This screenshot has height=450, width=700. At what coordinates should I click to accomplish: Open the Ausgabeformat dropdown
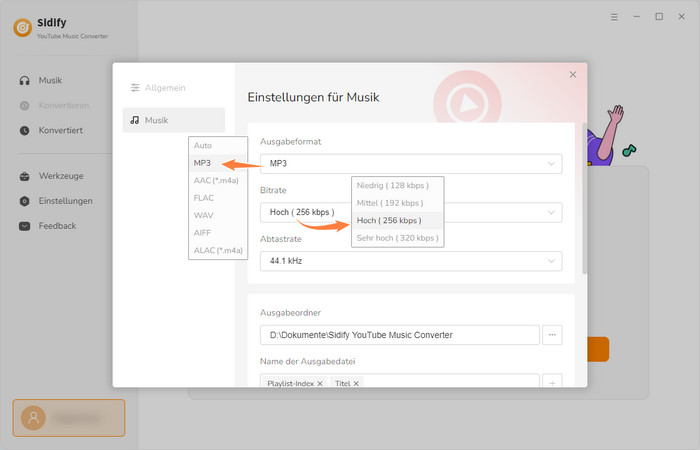pyautogui.click(x=411, y=164)
